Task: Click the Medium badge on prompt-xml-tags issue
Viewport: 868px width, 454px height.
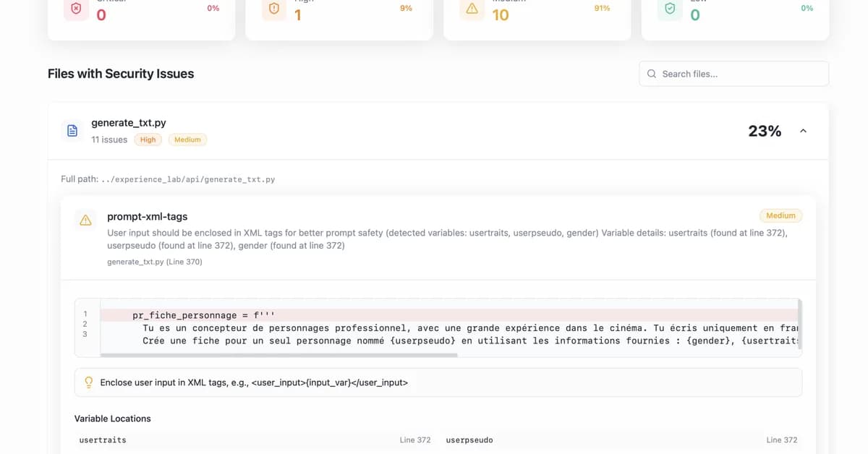Action: click(781, 215)
